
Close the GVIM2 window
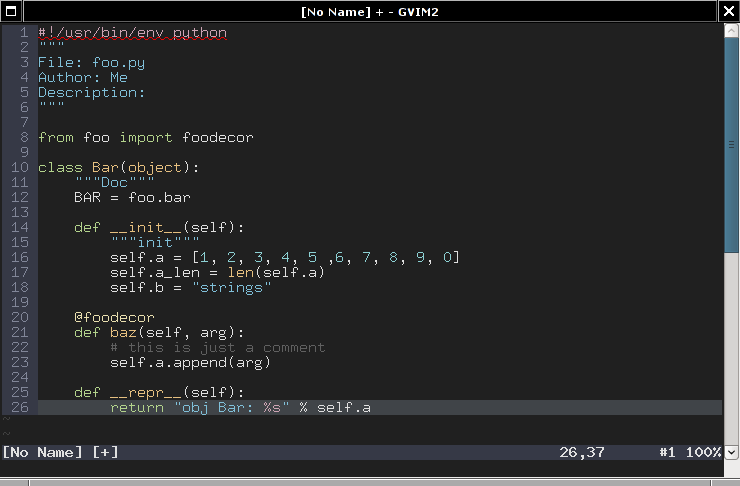[x=729, y=11]
